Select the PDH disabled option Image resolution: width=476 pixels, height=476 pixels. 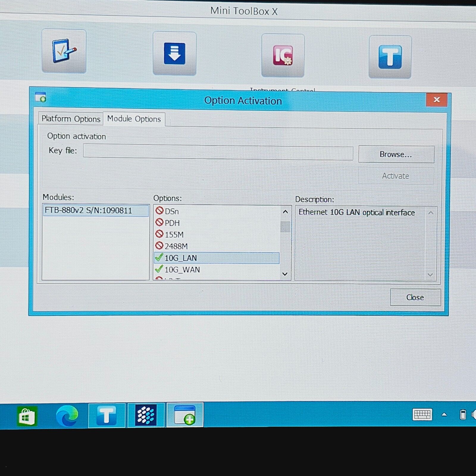coord(172,223)
